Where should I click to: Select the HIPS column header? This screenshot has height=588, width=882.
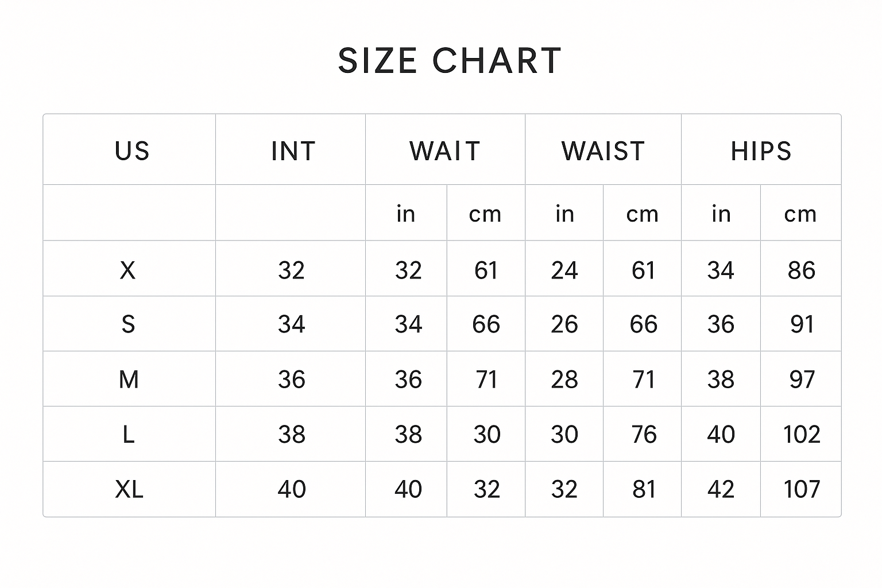pos(761,151)
